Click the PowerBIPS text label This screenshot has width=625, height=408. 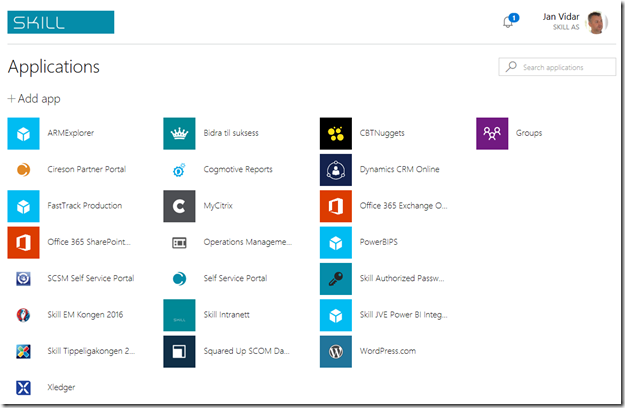pos(379,242)
